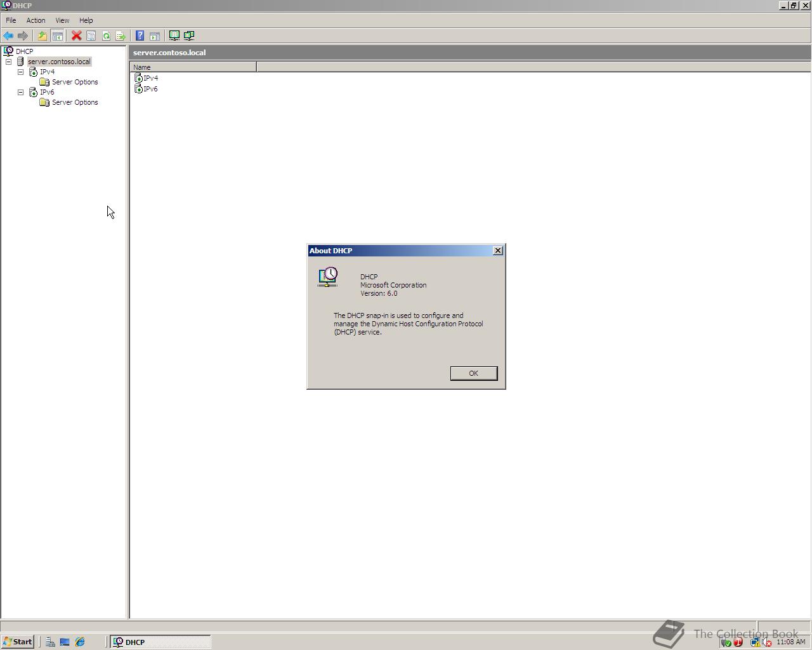Select the IPv4 row in the right pane
The width and height of the screenshot is (812, 650).
point(147,78)
